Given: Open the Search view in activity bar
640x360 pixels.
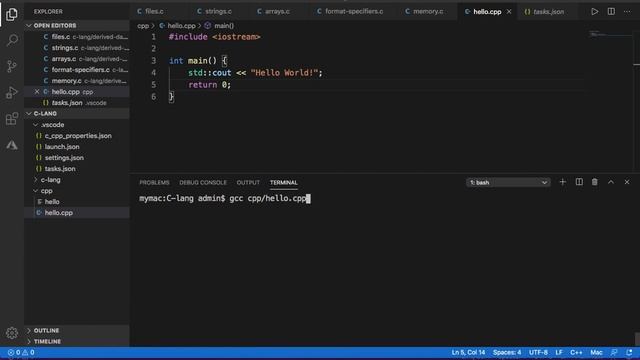Looking at the screenshot, I should 12,40.
